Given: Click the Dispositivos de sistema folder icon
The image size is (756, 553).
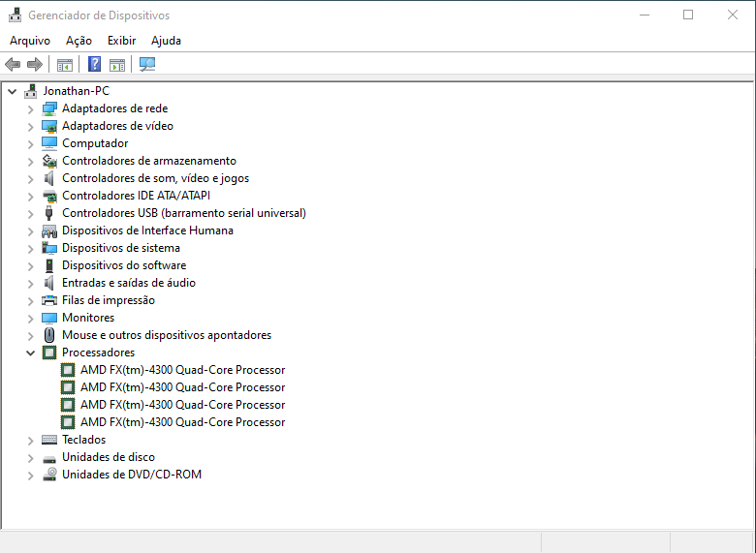Looking at the screenshot, I should coord(49,248).
